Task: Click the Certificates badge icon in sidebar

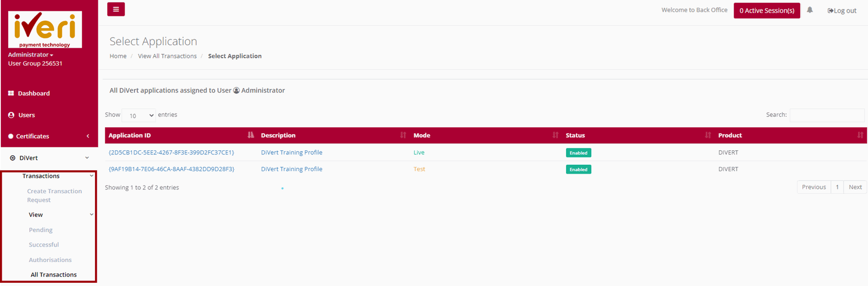Action: pos(11,136)
